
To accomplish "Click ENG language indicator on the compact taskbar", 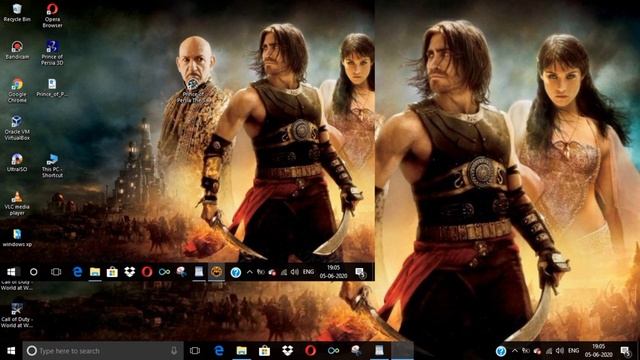I will point(309,272).
